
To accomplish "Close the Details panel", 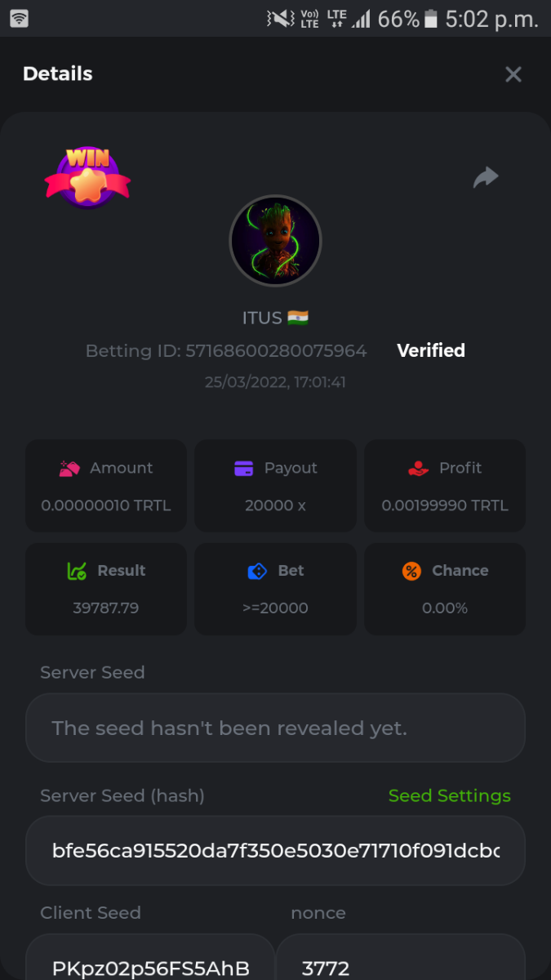I will pyautogui.click(x=513, y=74).
